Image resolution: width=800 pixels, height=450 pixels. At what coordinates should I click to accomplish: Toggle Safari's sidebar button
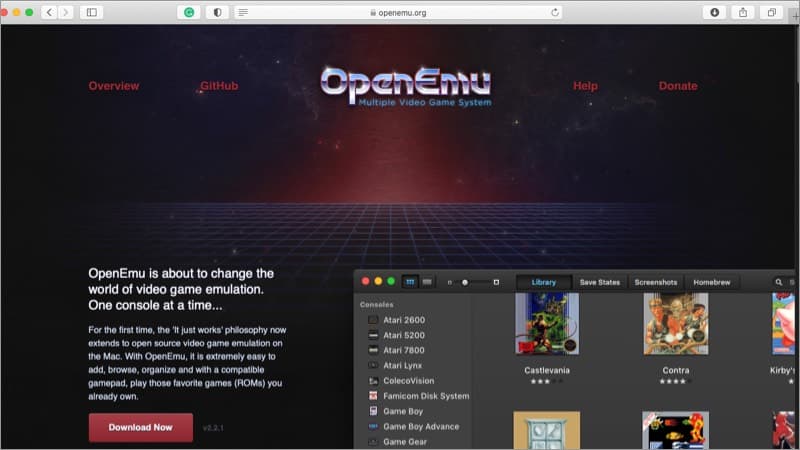(x=92, y=12)
